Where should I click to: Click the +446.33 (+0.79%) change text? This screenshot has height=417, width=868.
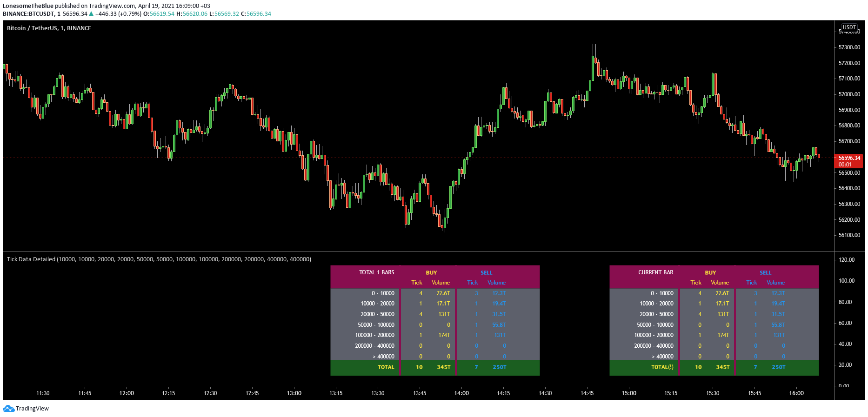click(118, 14)
